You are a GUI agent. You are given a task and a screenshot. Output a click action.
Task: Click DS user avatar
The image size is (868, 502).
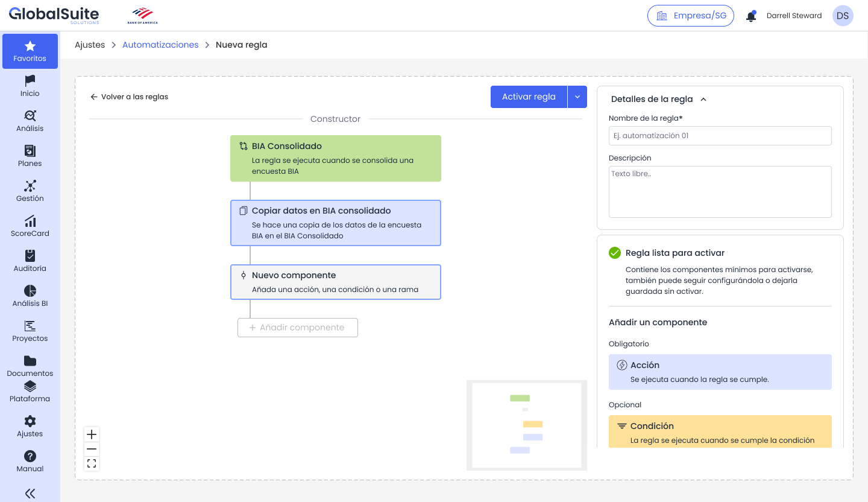pos(843,16)
